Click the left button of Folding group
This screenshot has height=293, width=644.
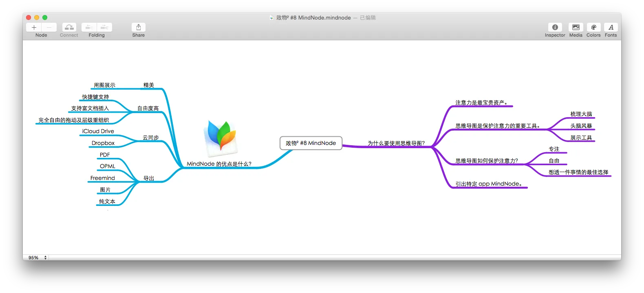pos(89,27)
